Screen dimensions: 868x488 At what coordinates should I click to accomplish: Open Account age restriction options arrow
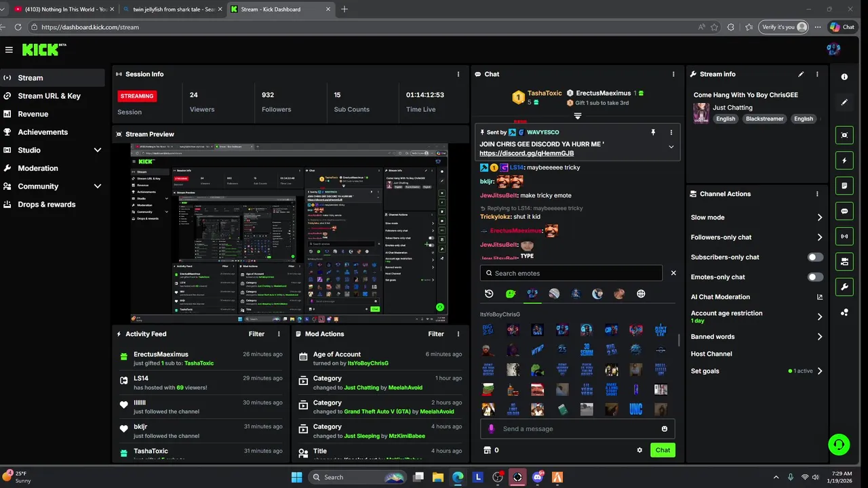point(819,317)
